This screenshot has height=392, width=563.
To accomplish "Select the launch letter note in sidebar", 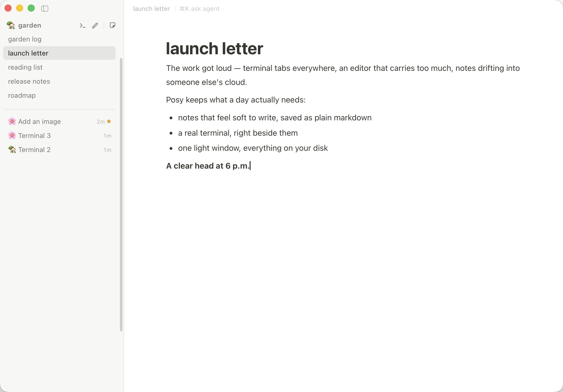I will pyautogui.click(x=59, y=53).
